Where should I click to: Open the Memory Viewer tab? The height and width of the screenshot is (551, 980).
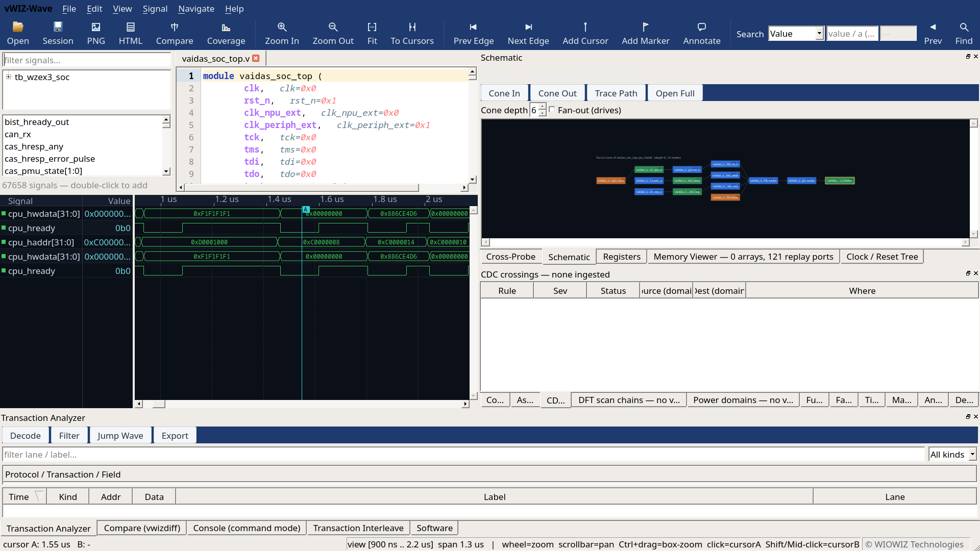[743, 257]
